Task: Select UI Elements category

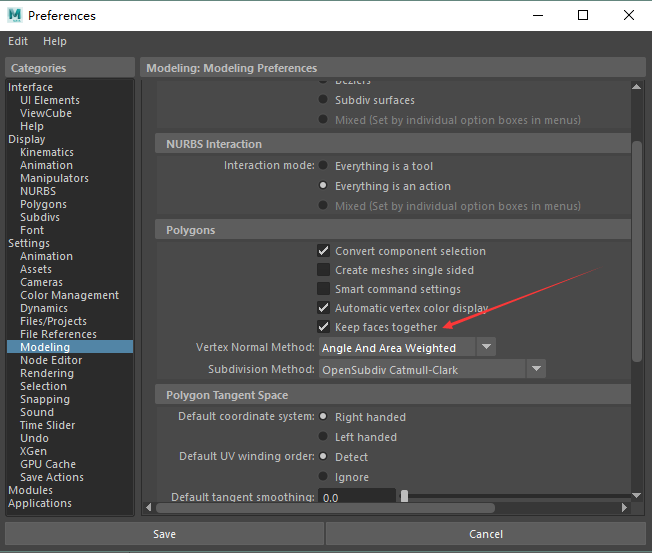Action: click(x=50, y=100)
